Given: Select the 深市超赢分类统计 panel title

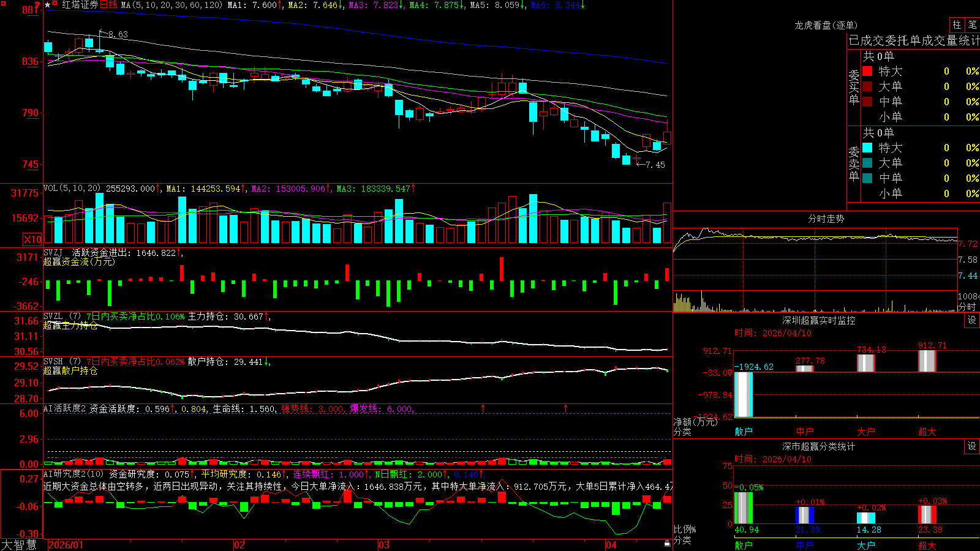Looking at the screenshot, I should pos(819,446).
